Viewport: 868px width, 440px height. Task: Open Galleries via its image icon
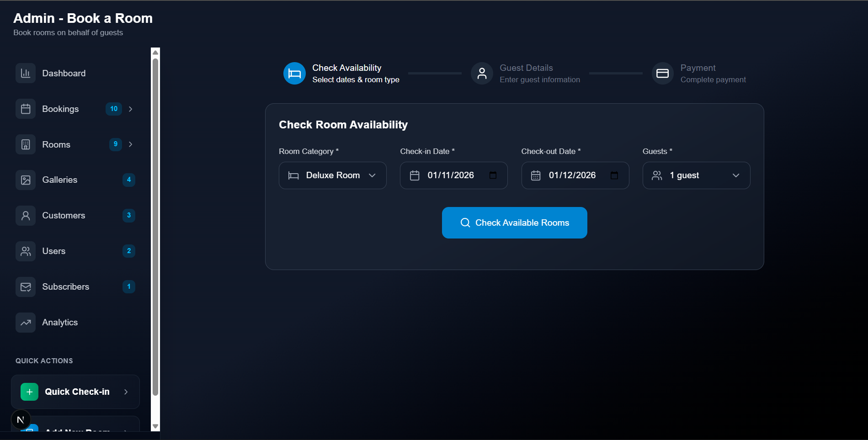click(x=26, y=180)
